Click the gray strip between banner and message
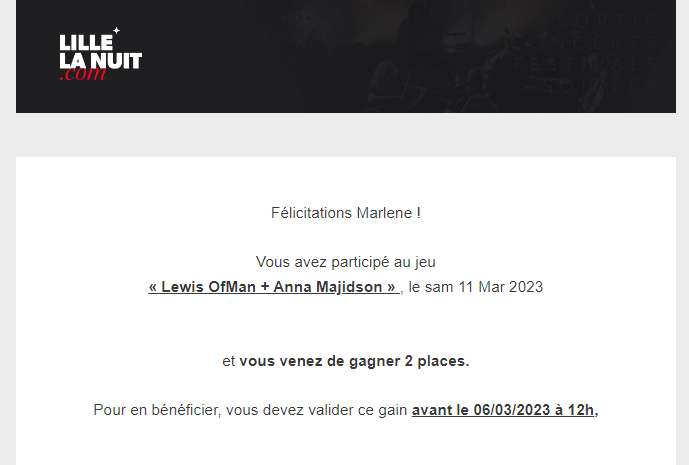This screenshot has height=465, width=689. (x=346, y=135)
